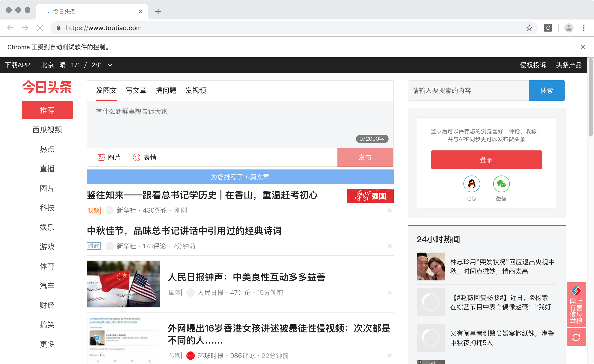Dismiss the 鉴往知来 article with its X
This screenshot has width=594, height=364.
point(389,210)
